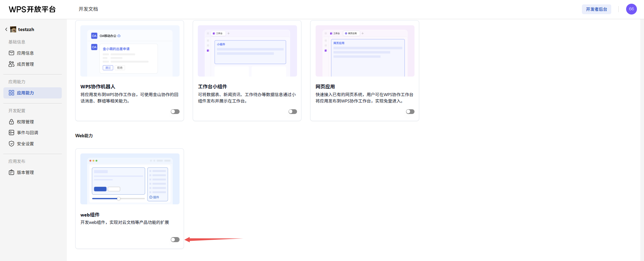The height and width of the screenshot is (261, 644).
Task: Click the 网页应用 preview image
Action: [x=365, y=51]
